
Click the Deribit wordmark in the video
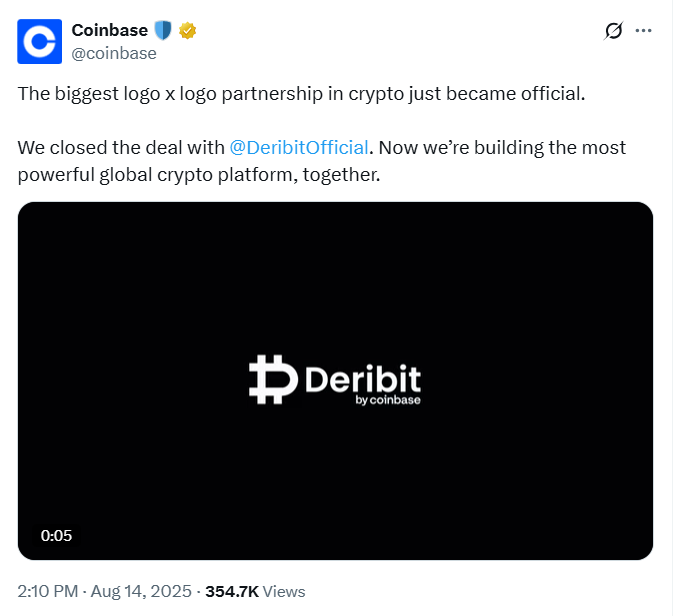[360, 379]
